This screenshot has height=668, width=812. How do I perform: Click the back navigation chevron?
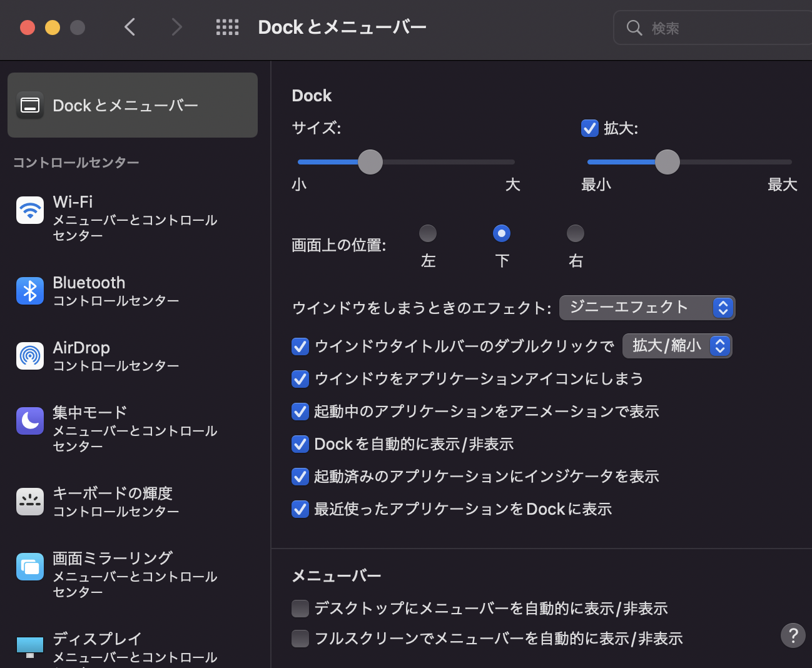point(130,27)
